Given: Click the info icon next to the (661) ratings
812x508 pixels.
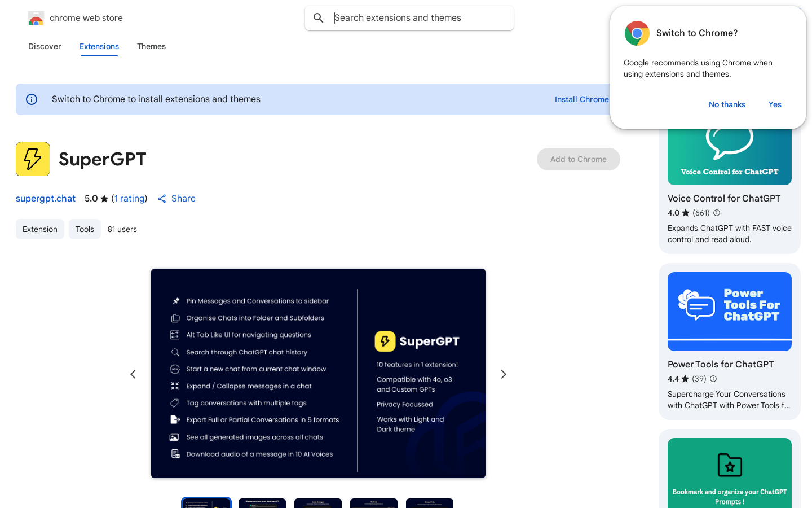Looking at the screenshot, I should coord(717,213).
